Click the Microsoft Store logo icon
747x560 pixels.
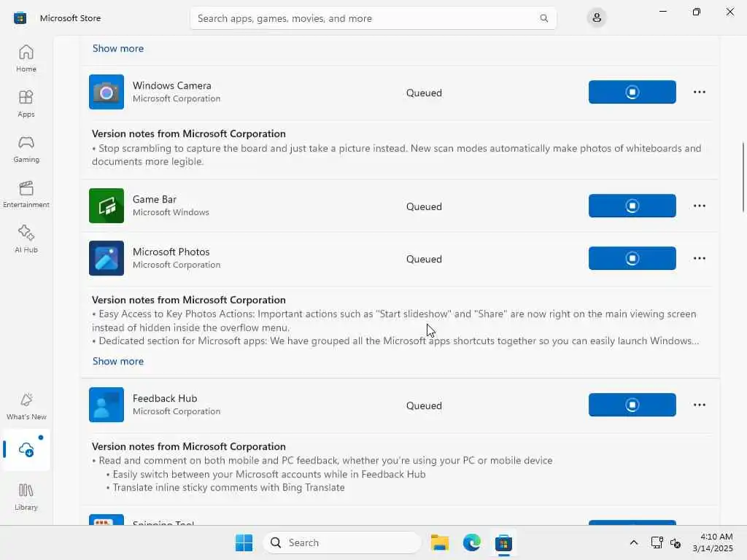coord(20,18)
